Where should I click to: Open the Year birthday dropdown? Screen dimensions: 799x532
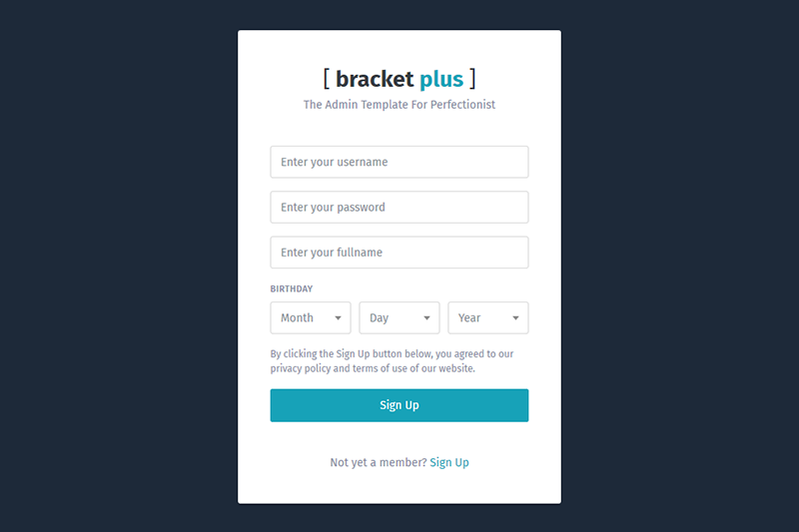coord(487,318)
